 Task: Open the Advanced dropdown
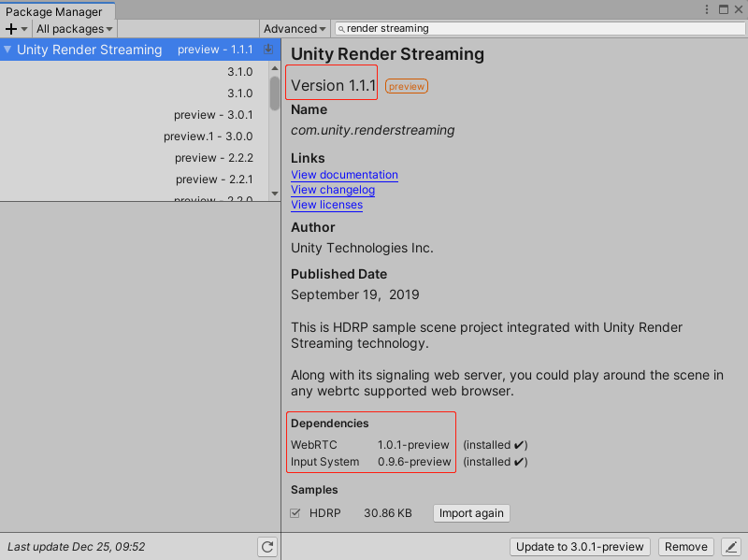click(x=294, y=28)
